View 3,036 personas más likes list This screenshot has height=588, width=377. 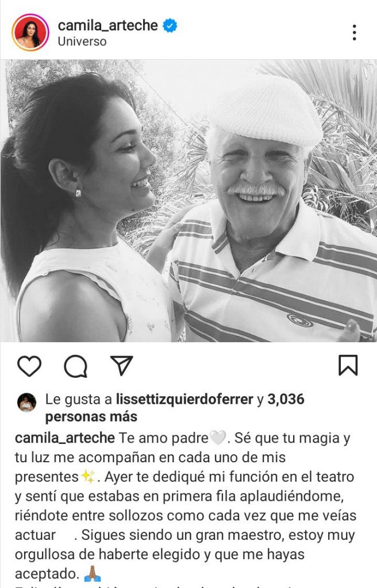(x=175, y=408)
